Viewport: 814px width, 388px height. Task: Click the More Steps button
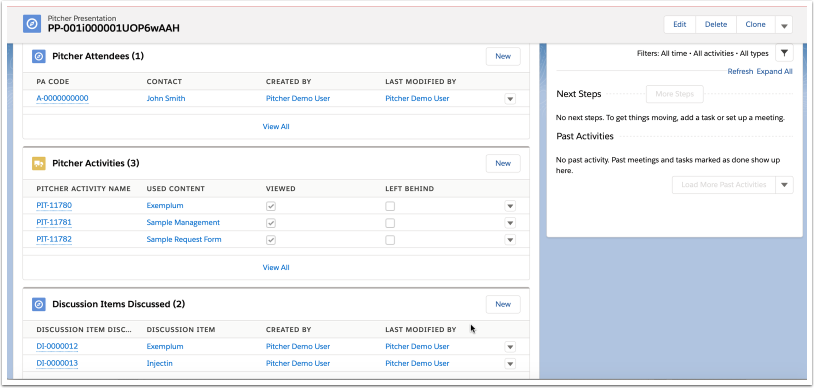tap(674, 94)
